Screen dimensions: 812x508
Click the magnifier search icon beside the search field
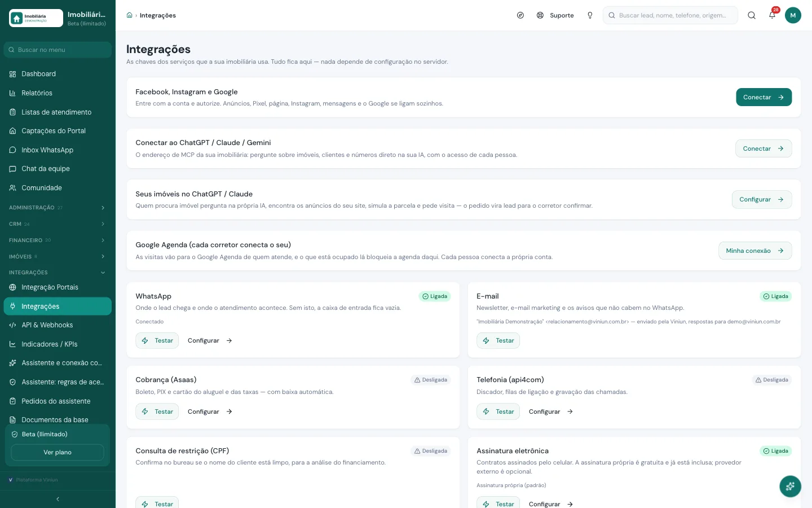[752, 15]
